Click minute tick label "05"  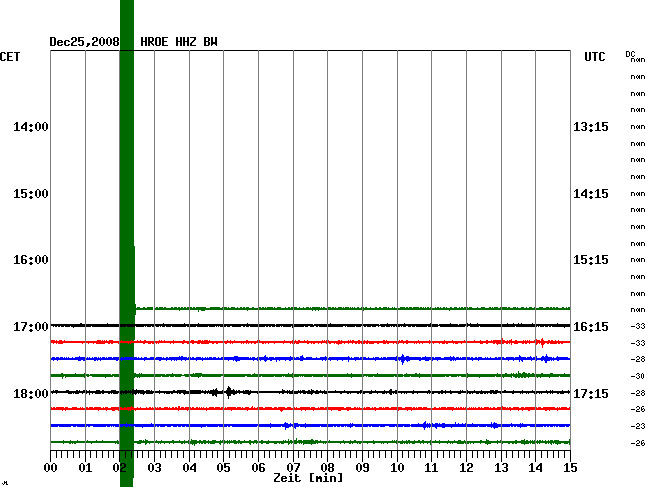[x=223, y=468]
